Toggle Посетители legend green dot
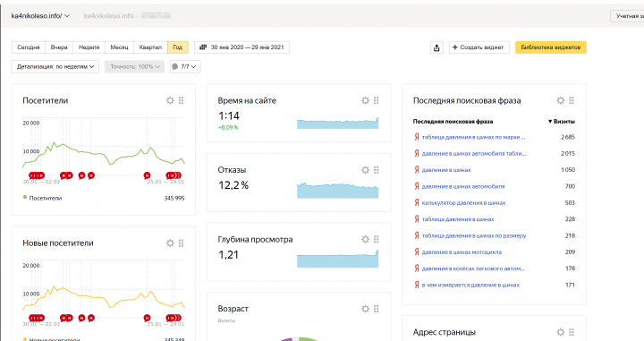Screen dimensions: 644x341 (x=25, y=198)
